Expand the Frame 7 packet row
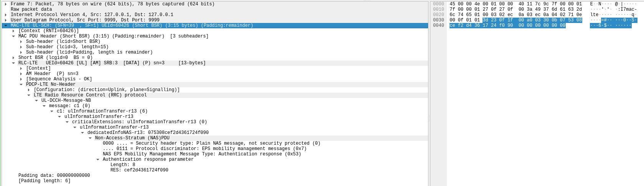The height and width of the screenshot is (186, 644). click(6, 4)
